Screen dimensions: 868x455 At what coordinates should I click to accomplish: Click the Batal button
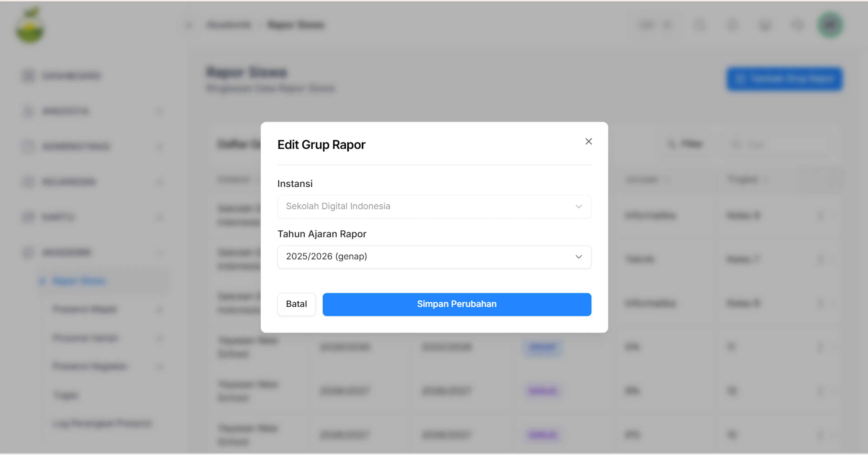point(296,304)
